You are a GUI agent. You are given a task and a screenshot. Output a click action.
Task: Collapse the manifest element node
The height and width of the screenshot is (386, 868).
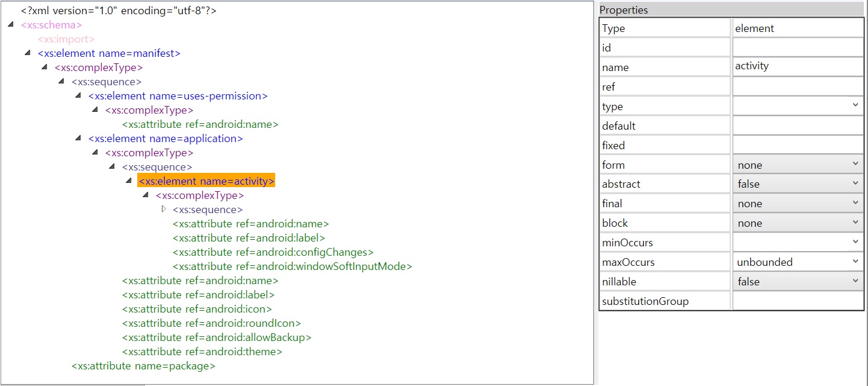[27, 53]
